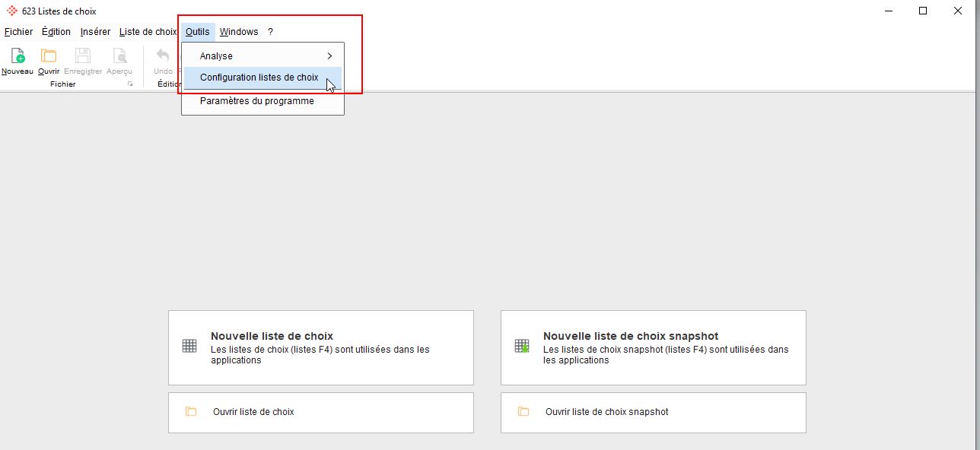Click the Nouveau toolbar icon

17,56
